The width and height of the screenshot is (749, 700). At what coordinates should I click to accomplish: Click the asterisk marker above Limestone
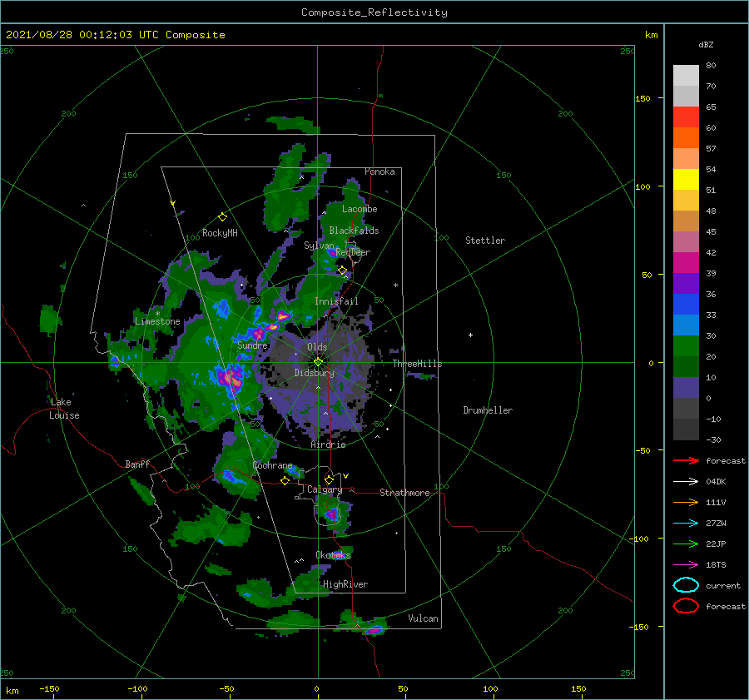pyautogui.click(x=157, y=314)
